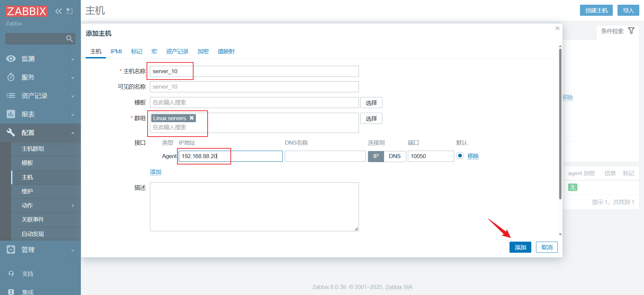Expand the Actions submenu arrow
This screenshot has width=644, height=295.
click(x=73, y=205)
